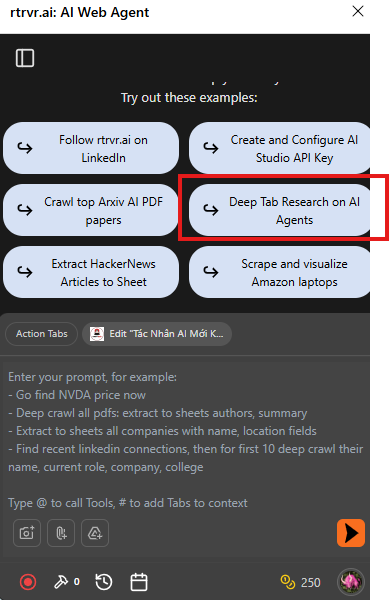
Task: Attach a file using the paperclip icon
Action: tap(61, 533)
